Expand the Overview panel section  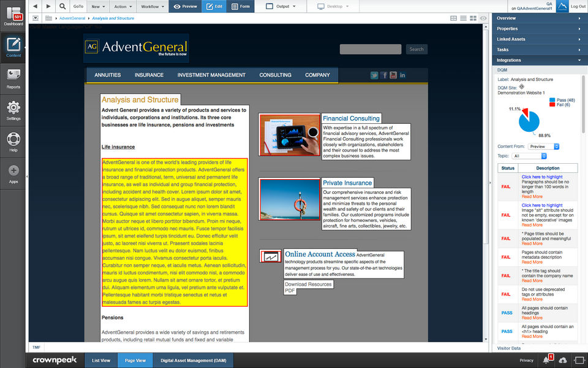(x=540, y=18)
